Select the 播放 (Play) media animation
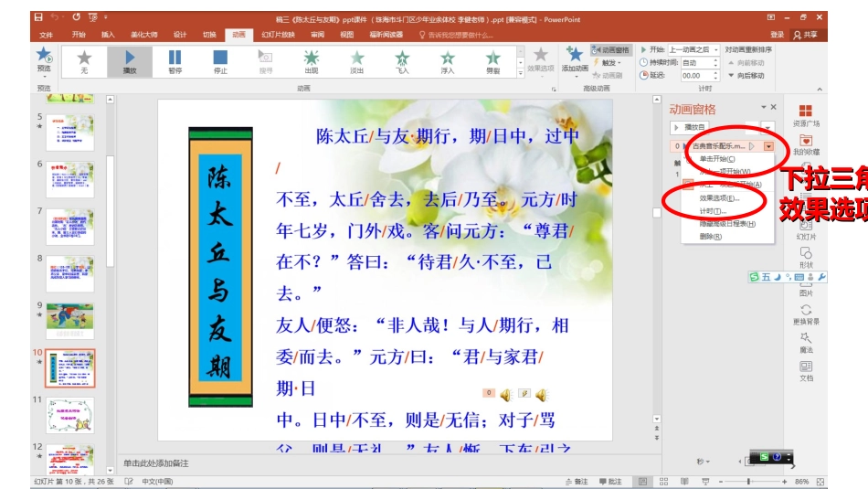Viewport: 868px width, 489px height. (x=130, y=61)
